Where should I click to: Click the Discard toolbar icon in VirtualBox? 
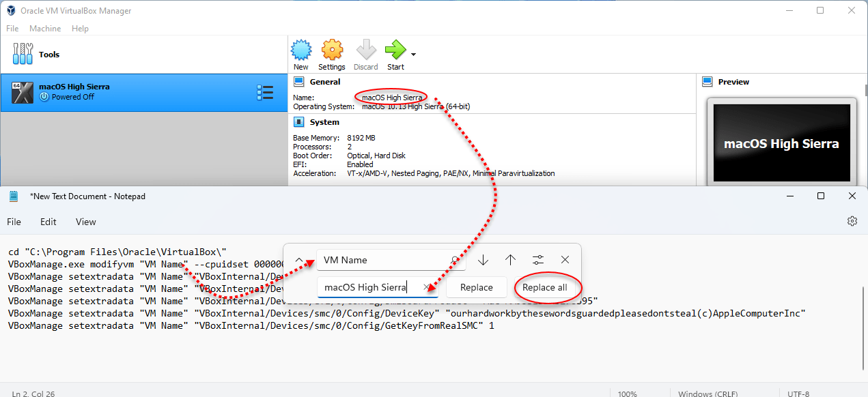tap(366, 55)
